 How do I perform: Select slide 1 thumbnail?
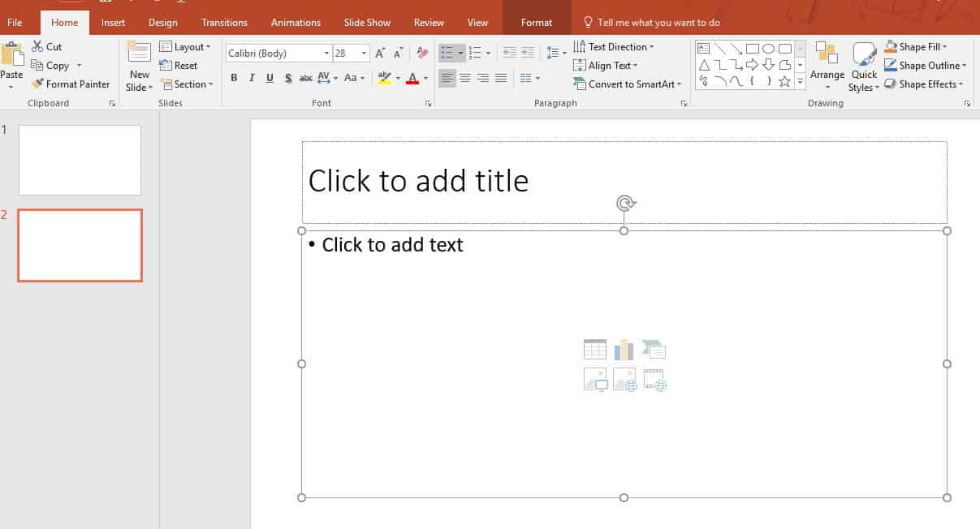coord(80,160)
